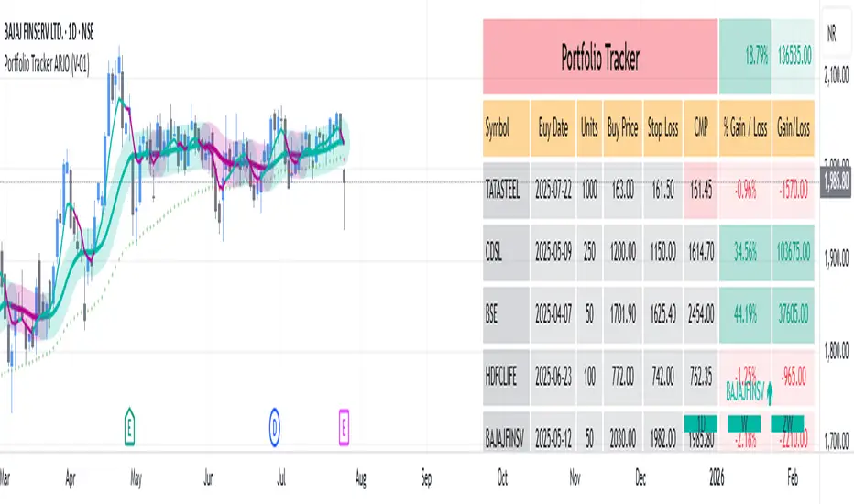Image resolution: width=854 pixels, height=504 pixels.
Task: Click the 37605.00 gain cell
Action: click(x=794, y=314)
